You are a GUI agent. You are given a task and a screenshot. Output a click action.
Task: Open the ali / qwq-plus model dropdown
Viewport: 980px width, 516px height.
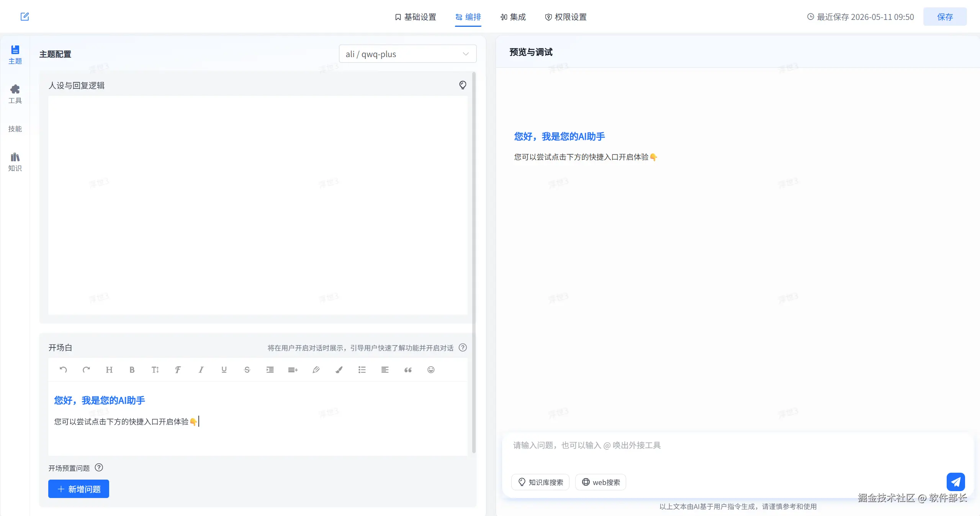tap(407, 54)
